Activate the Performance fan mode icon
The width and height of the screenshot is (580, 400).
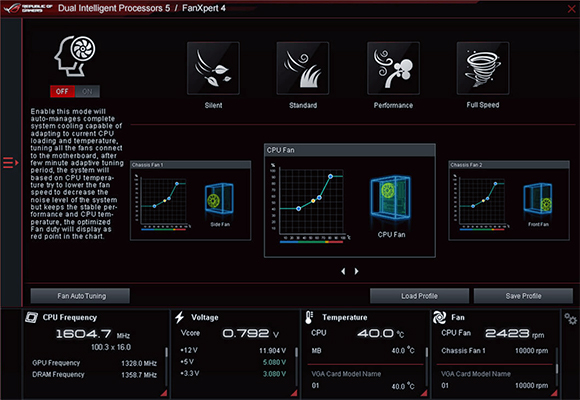393,68
